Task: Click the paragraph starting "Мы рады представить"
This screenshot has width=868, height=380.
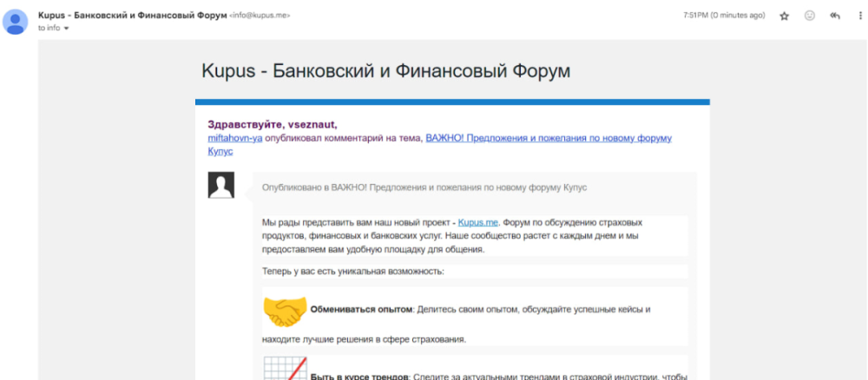Action: point(475,236)
